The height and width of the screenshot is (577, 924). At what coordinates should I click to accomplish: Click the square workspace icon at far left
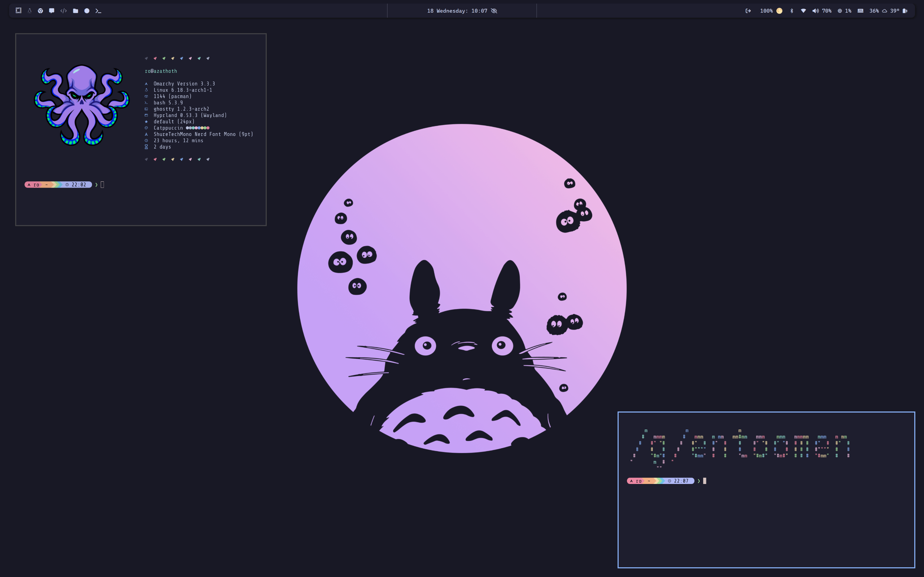coord(18,11)
